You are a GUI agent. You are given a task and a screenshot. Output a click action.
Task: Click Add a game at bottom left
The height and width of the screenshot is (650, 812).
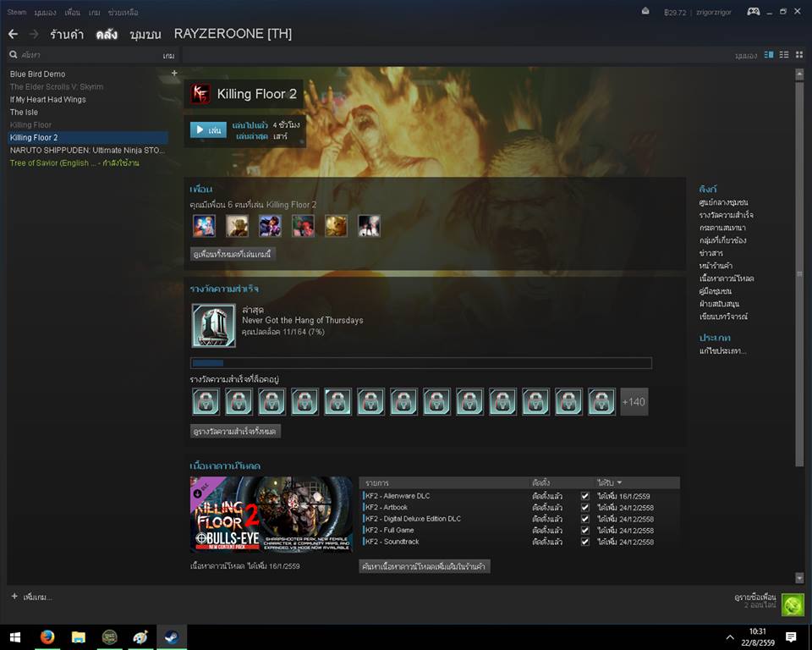[31, 598]
